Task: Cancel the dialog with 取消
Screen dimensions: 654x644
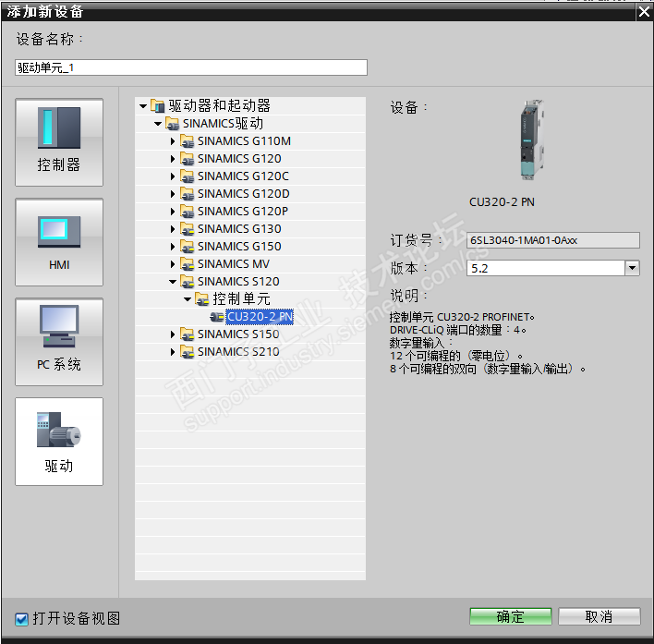Action: [599, 616]
